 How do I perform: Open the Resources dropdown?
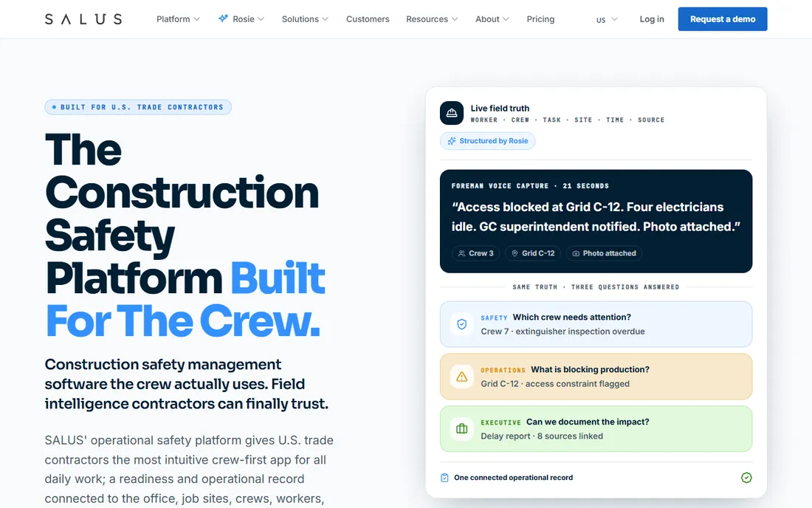tap(432, 19)
